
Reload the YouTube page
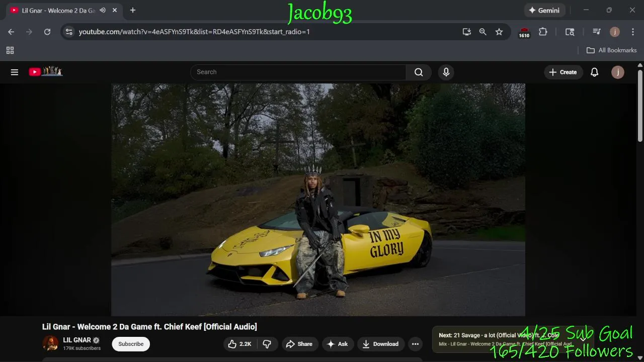tap(47, 32)
